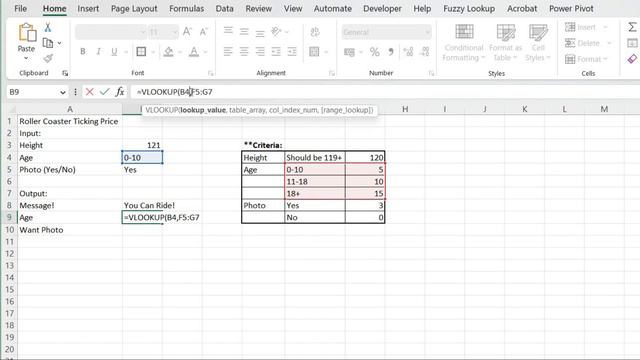The width and height of the screenshot is (640, 360).
Task: Click the Increase Indent icon
Action: [292, 51]
